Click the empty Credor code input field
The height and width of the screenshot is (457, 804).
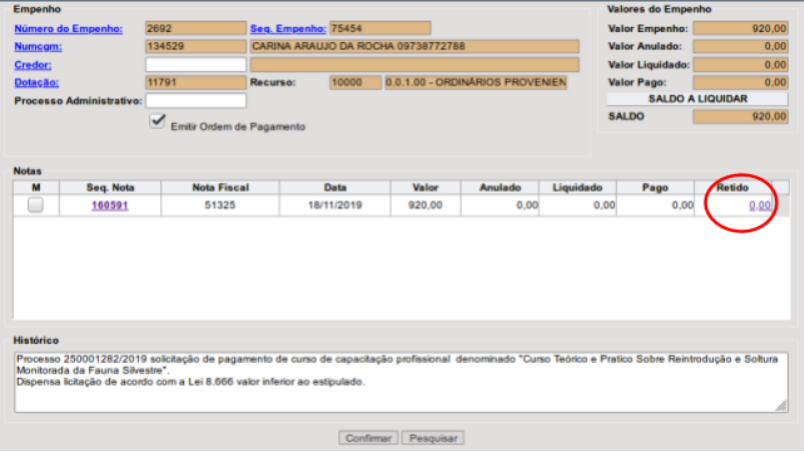(x=195, y=65)
